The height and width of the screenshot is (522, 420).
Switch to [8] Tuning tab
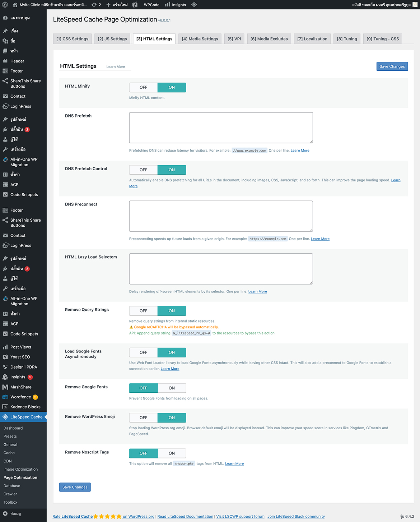tap(347, 39)
